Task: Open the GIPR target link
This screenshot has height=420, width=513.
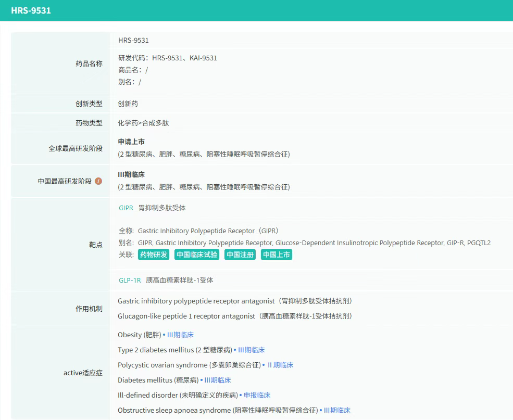Action: (x=126, y=208)
